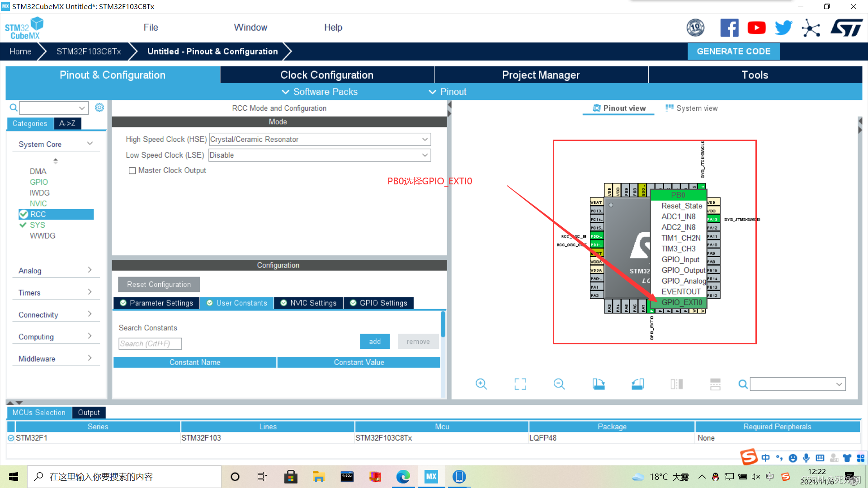The width and height of the screenshot is (868, 488).
Task: Click the settings gear beside category search
Action: [x=99, y=108]
